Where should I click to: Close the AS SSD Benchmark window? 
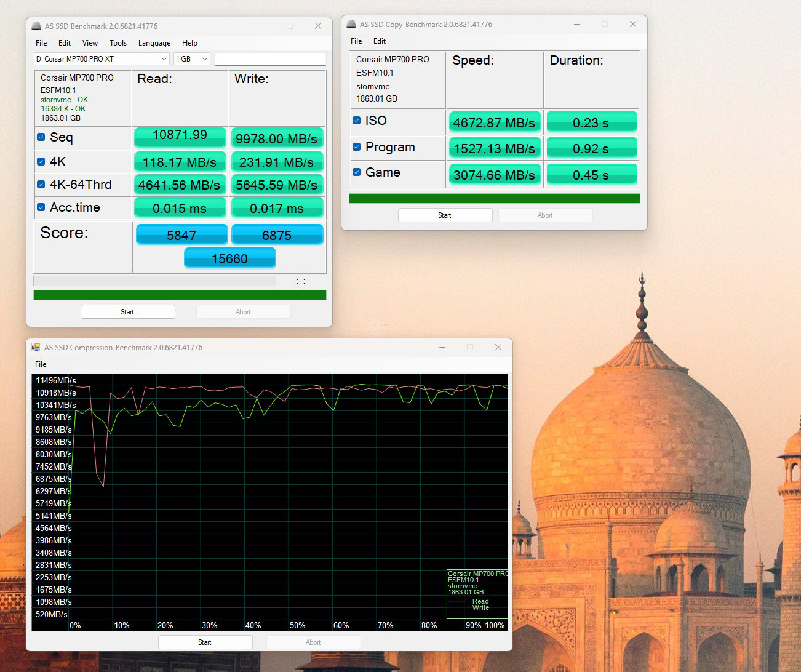coord(317,26)
